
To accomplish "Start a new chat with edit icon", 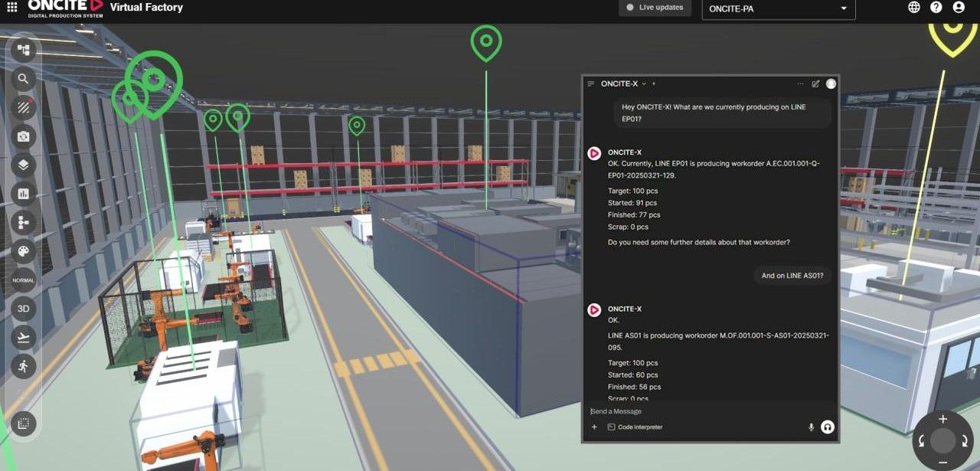I will [815, 83].
